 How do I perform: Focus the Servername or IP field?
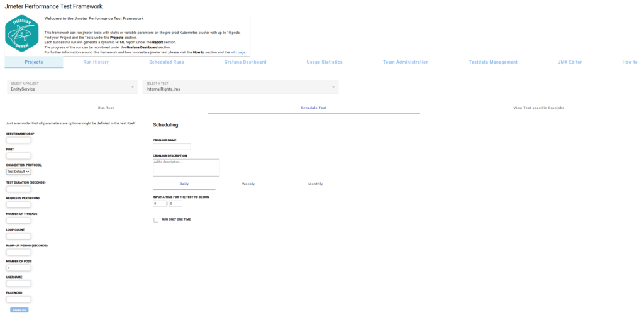coord(18,140)
